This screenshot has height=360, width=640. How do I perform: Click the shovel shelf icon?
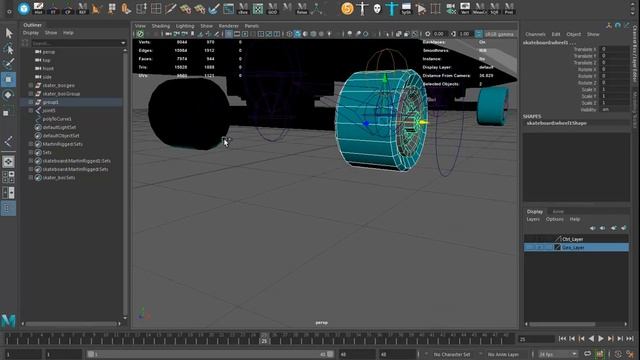point(214,8)
